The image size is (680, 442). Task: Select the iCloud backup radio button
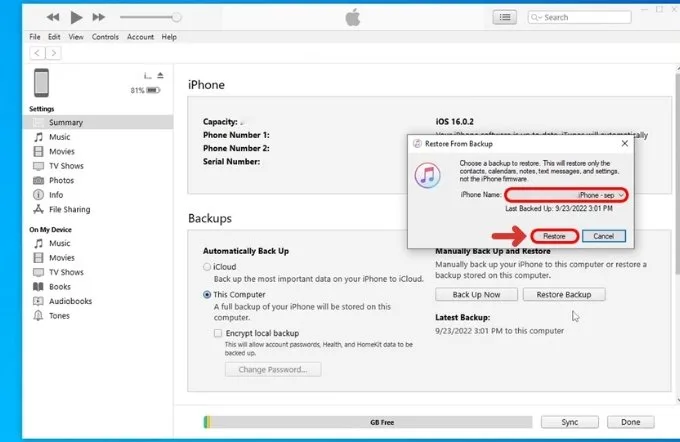tap(207, 267)
